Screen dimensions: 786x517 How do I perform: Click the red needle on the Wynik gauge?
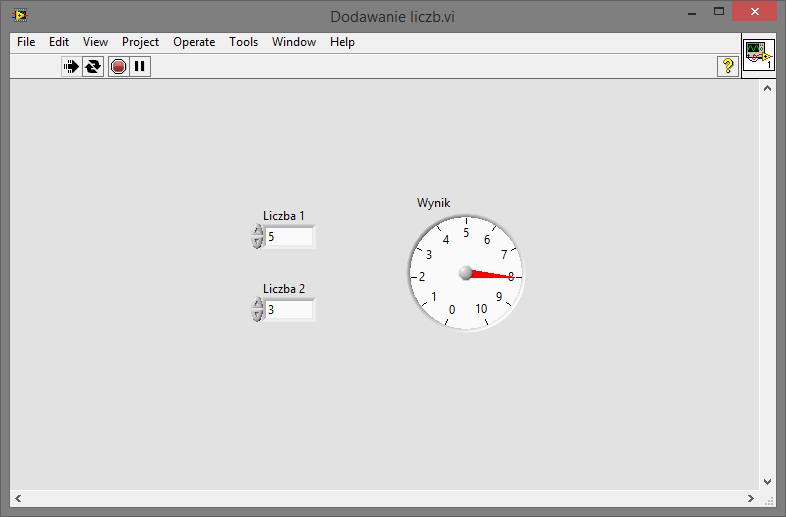click(x=492, y=275)
